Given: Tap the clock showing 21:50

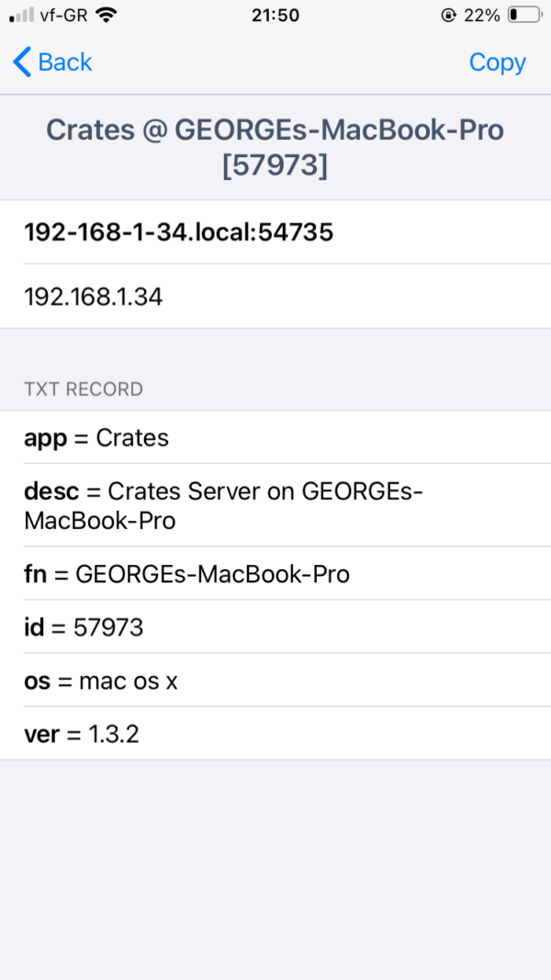Looking at the screenshot, I should (x=275, y=15).
